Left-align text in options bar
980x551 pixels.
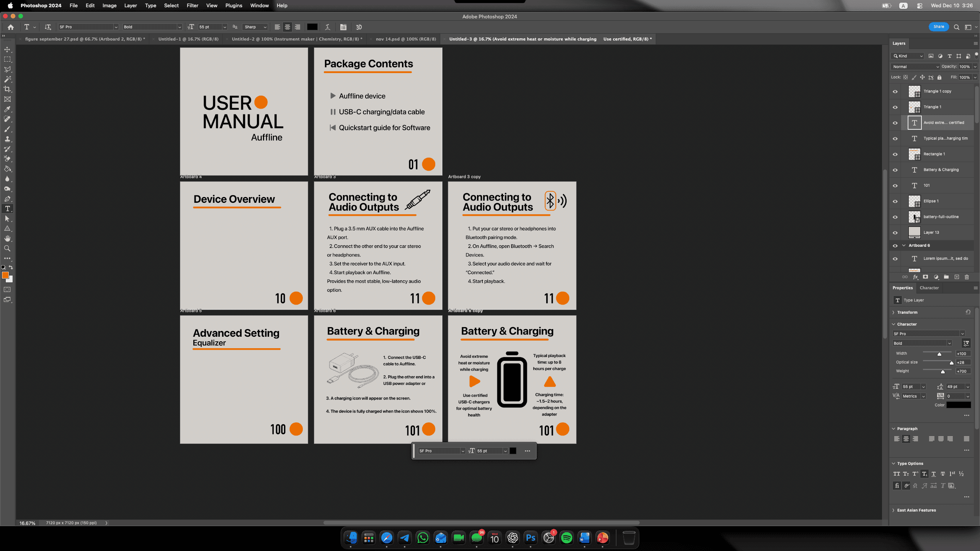277,27
